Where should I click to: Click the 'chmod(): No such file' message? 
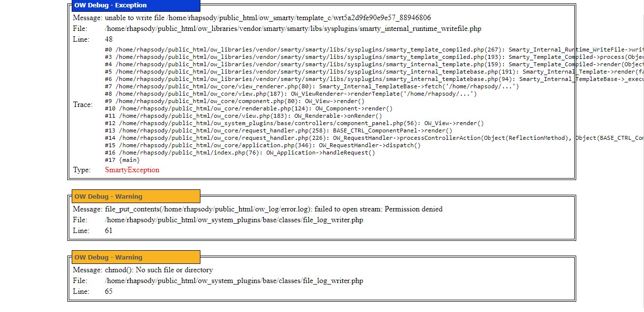[159, 270]
